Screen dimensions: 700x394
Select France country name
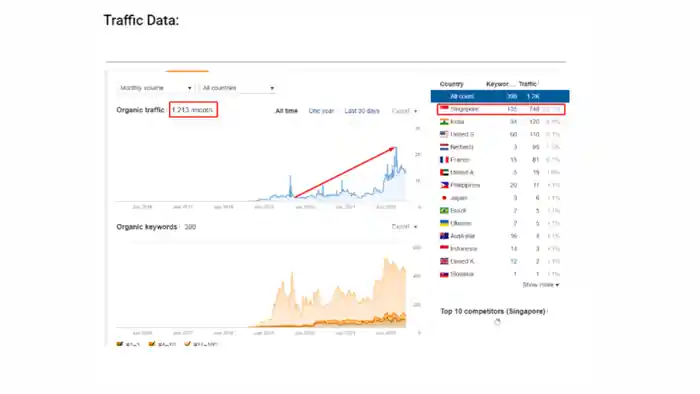pyautogui.click(x=460, y=160)
